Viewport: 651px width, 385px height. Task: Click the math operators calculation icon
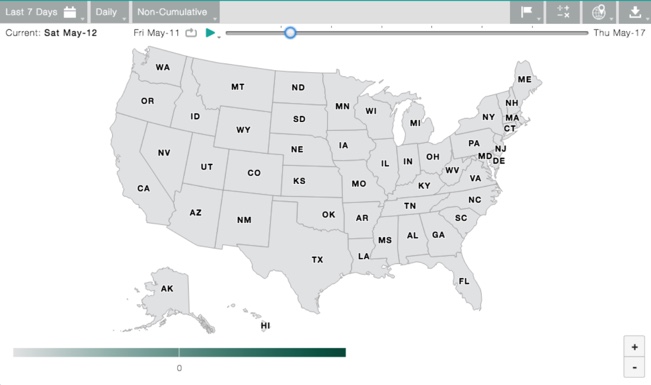point(563,12)
